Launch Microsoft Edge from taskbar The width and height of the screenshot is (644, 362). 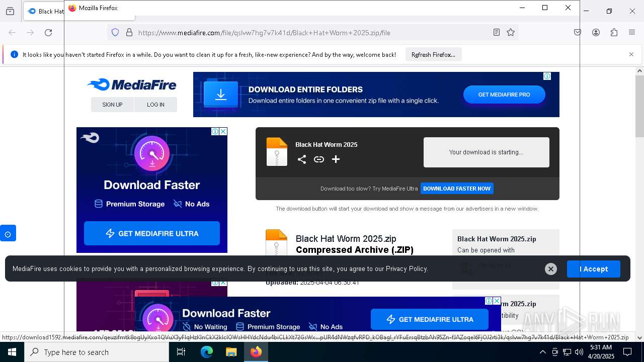click(207, 352)
